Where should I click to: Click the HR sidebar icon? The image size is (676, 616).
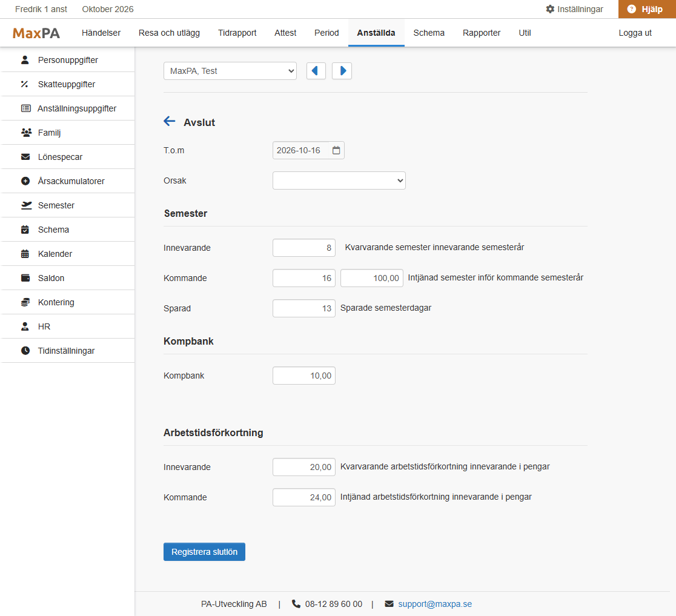point(25,326)
